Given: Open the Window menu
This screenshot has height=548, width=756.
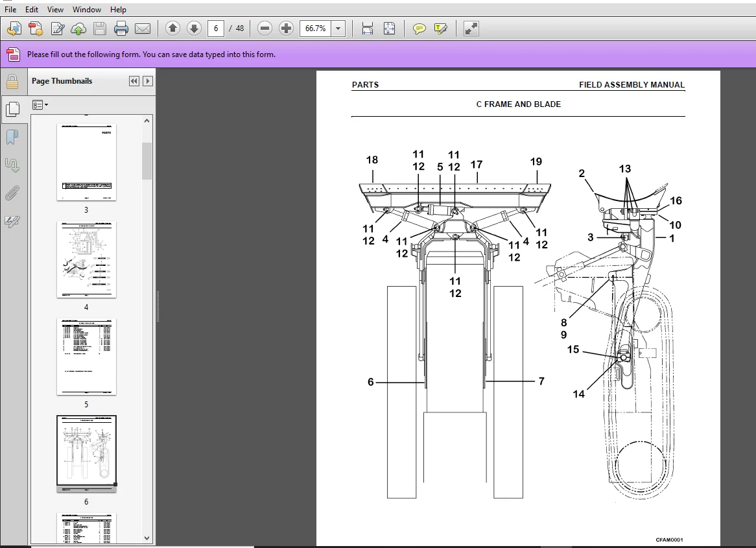Looking at the screenshot, I should tap(87, 9).
